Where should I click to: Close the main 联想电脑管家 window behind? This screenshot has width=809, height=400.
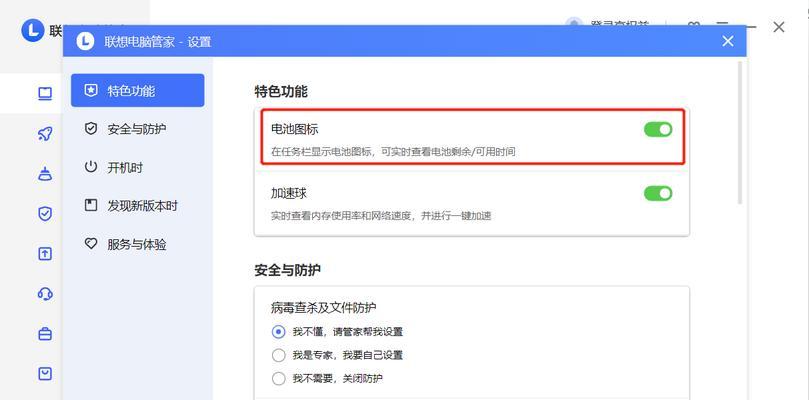(x=779, y=27)
